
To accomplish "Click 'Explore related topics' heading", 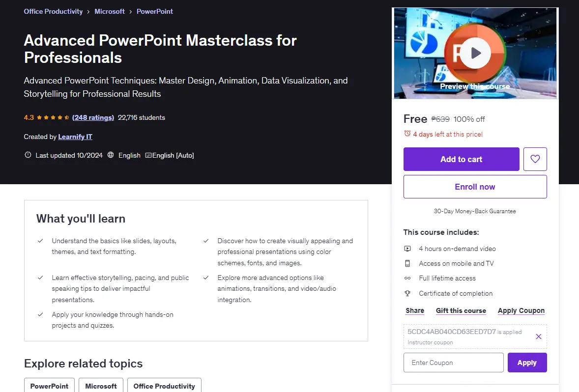I will tap(83, 363).
